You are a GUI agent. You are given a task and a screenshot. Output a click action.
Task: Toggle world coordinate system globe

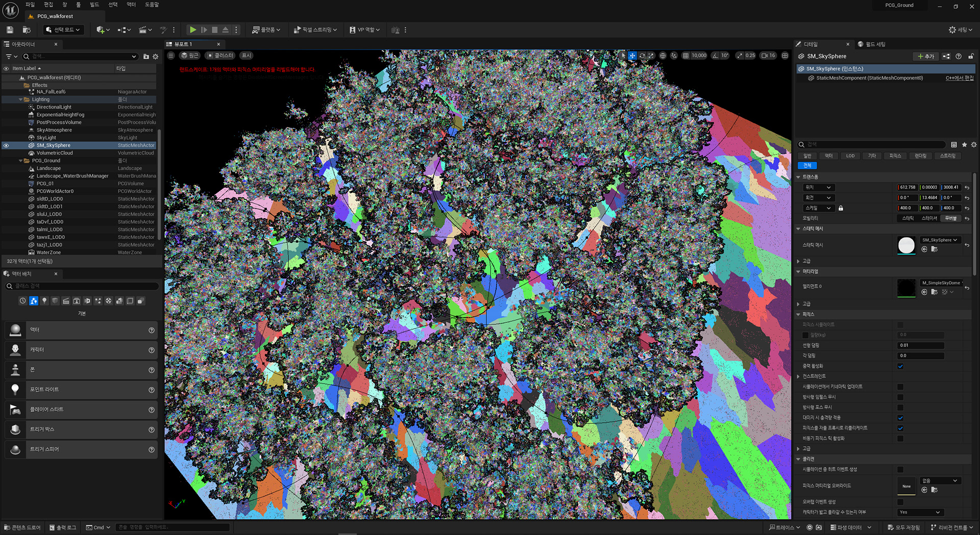pos(663,56)
